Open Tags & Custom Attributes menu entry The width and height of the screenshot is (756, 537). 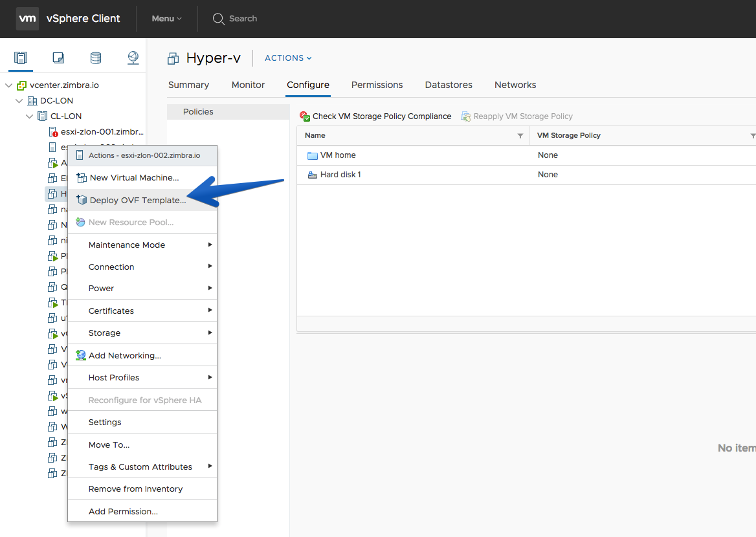click(x=142, y=466)
